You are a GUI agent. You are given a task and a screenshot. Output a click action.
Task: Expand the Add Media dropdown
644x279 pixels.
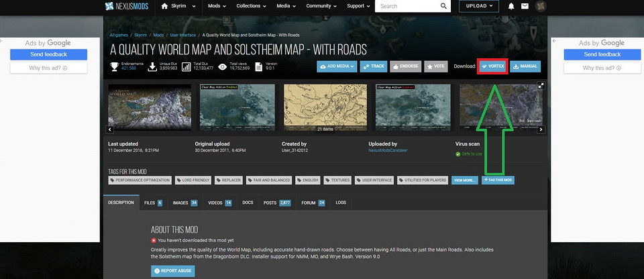tap(336, 66)
